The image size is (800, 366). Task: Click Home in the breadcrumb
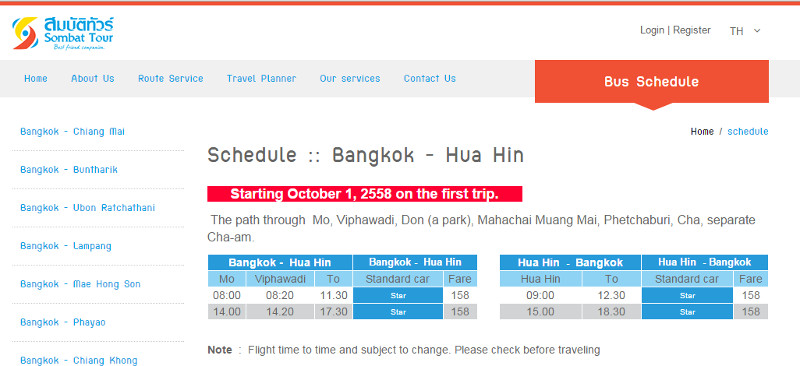tap(702, 132)
